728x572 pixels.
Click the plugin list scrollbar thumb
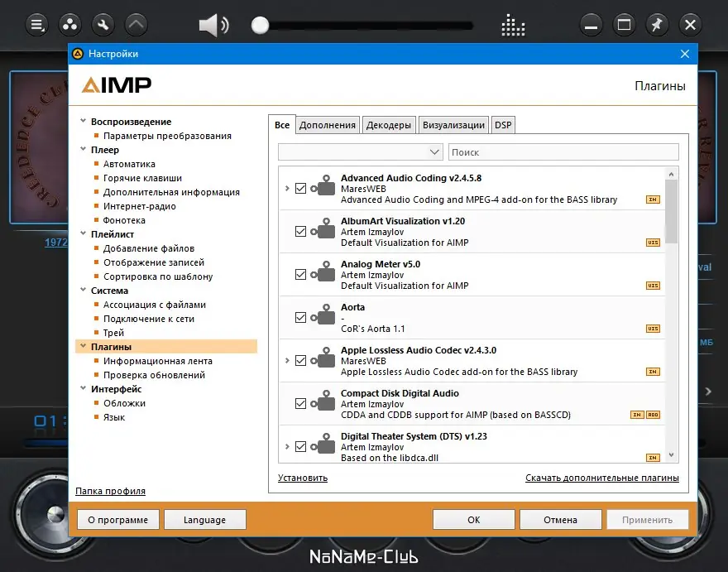[x=671, y=211]
